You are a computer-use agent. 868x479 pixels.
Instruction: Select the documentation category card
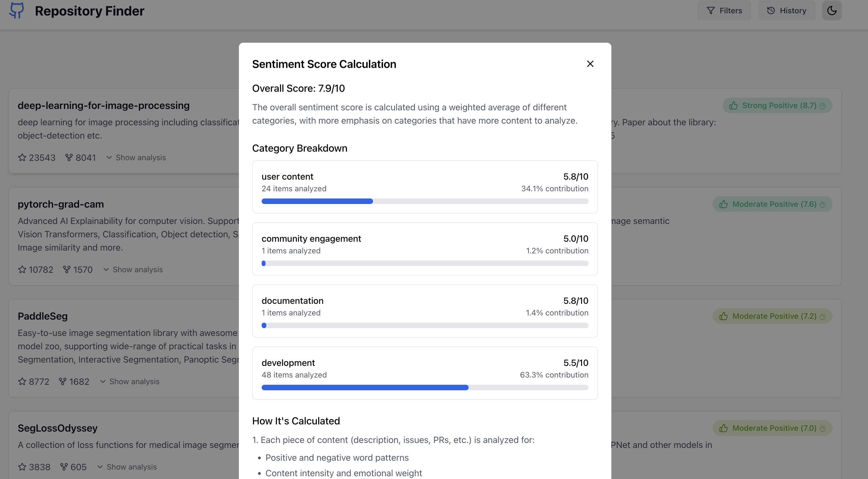click(425, 311)
